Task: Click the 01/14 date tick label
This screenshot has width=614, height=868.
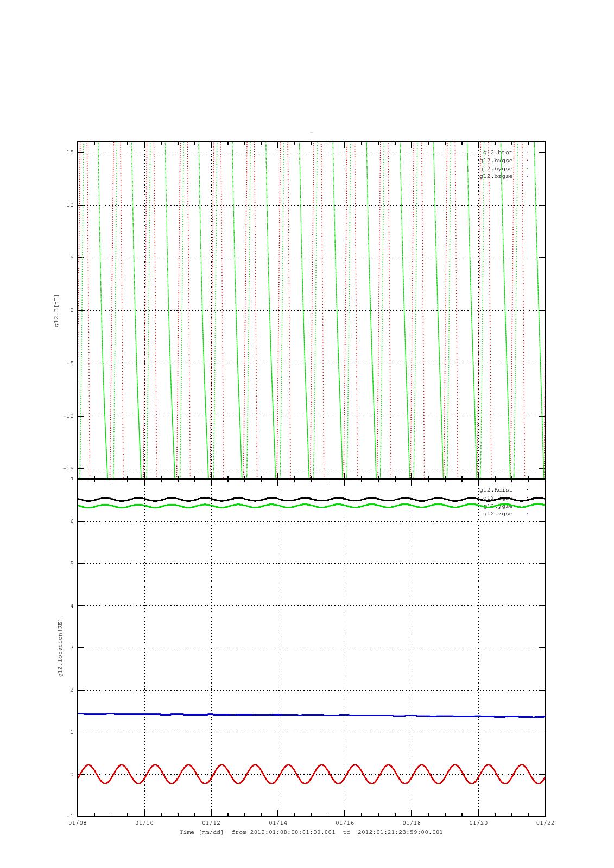Action: point(278,822)
